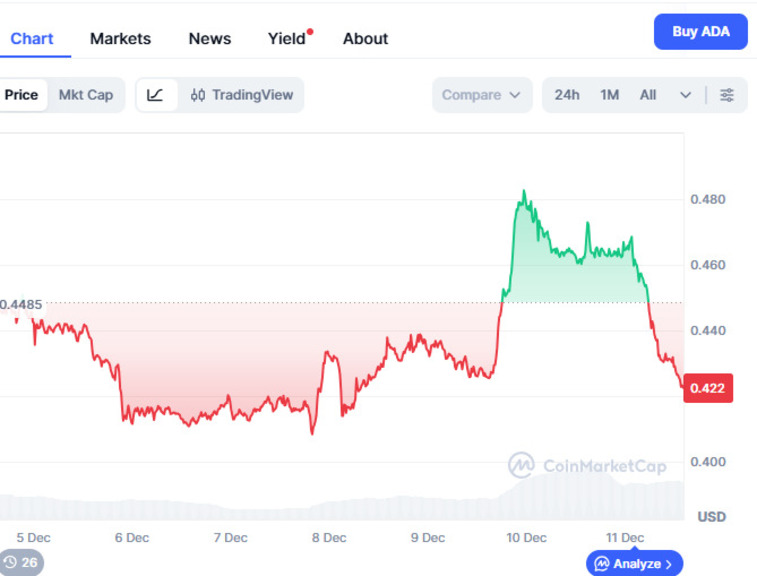The width and height of the screenshot is (757, 576).
Task: Click the current price 0.422 label
Action: tap(708, 388)
